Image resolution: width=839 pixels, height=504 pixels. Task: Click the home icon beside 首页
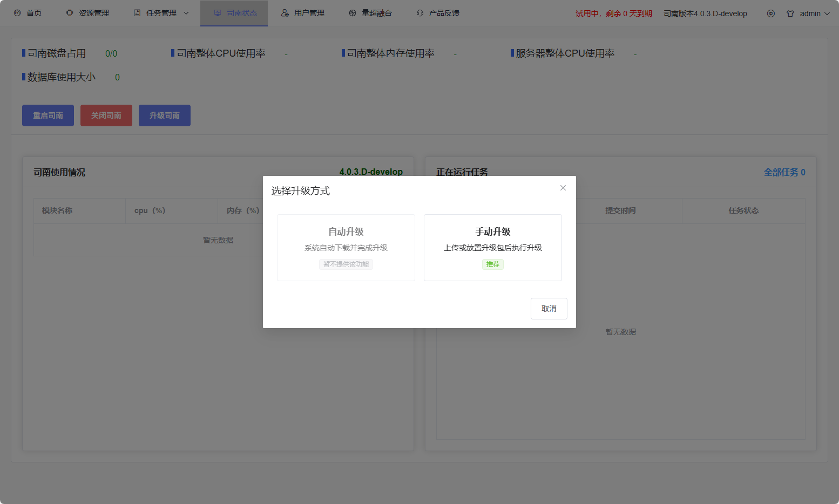pyautogui.click(x=17, y=13)
